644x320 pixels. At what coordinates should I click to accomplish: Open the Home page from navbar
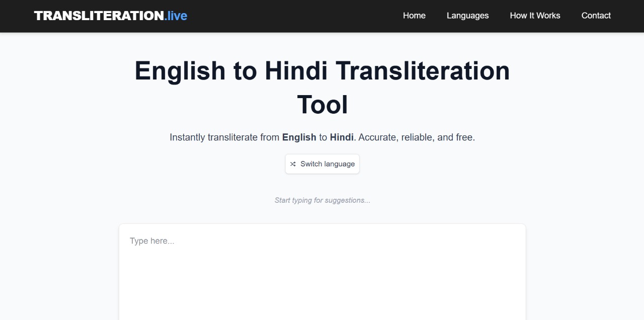[x=414, y=16]
